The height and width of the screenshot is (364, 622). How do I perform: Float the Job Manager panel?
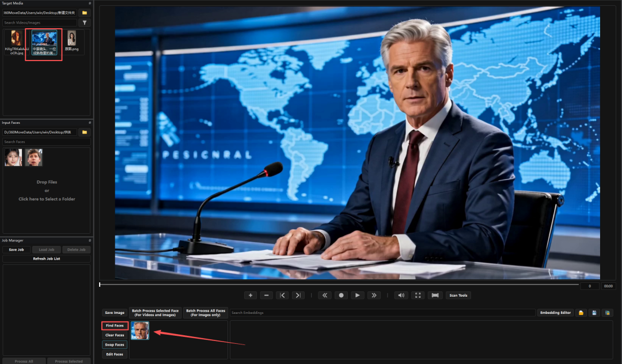(x=90, y=240)
